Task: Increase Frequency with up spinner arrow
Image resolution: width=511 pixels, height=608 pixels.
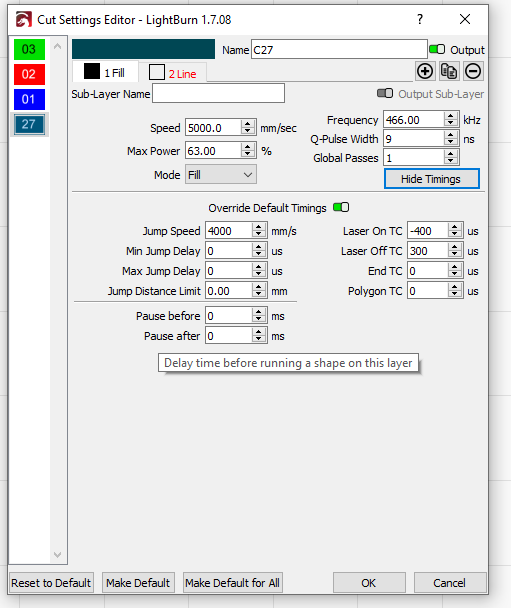Action: tap(450, 116)
